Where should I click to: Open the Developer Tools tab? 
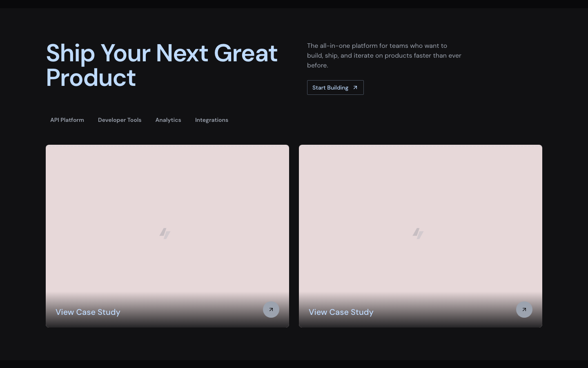click(120, 120)
